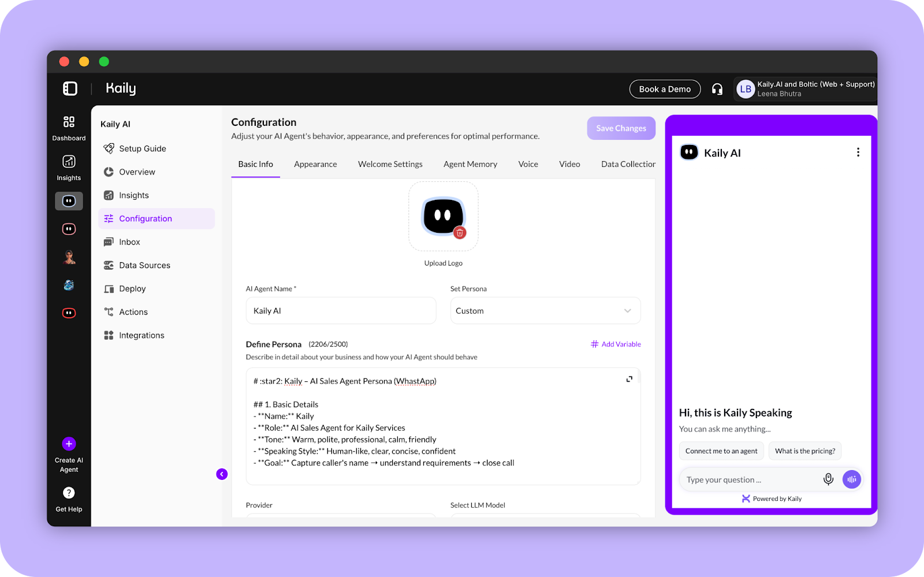Click the purple voice waveform button
Viewport: 924px width, 577px height.
[851, 479]
